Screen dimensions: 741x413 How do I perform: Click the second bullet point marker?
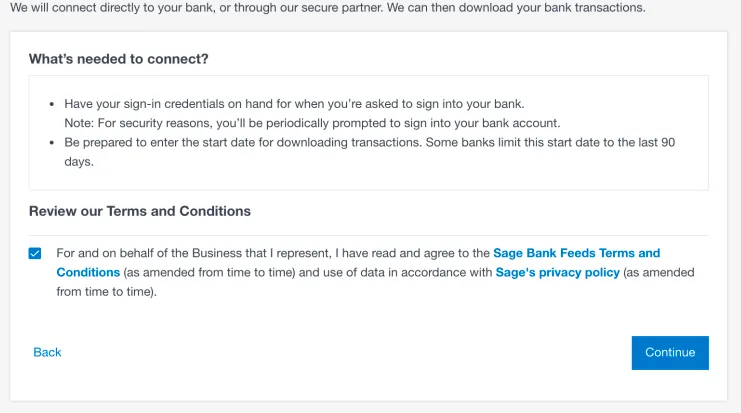coord(52,143)
